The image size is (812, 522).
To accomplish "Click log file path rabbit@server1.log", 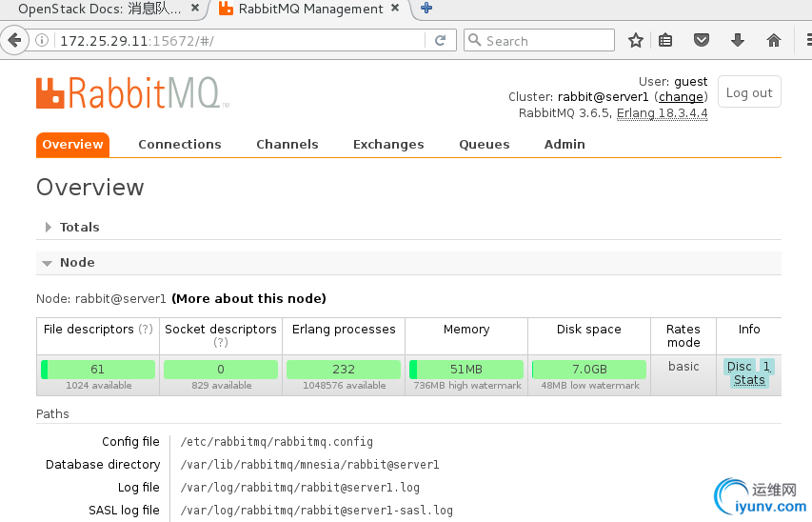I will (x=300, y=488).
